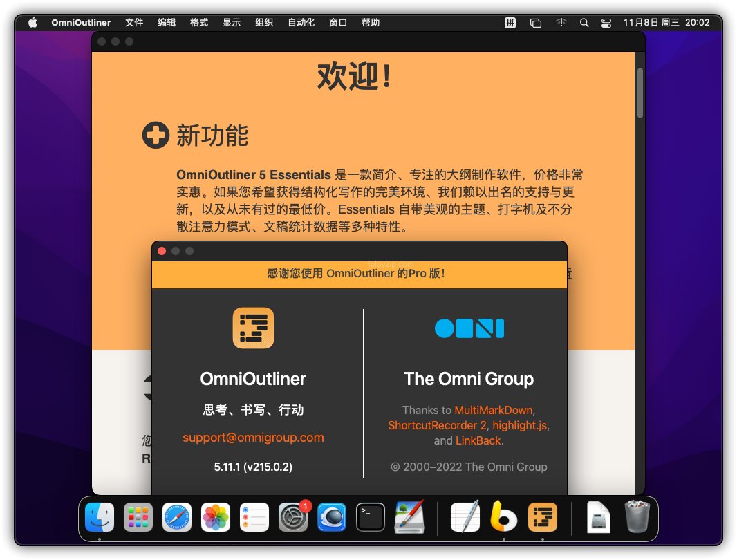Click the Pinyin input method icon

click(510, 23)
